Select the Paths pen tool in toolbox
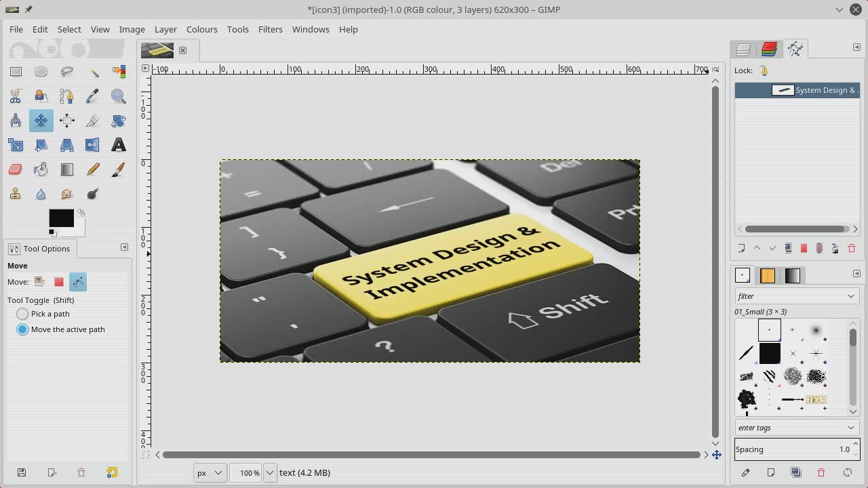This screenshot has width=868, height=488. click(66, 96)
